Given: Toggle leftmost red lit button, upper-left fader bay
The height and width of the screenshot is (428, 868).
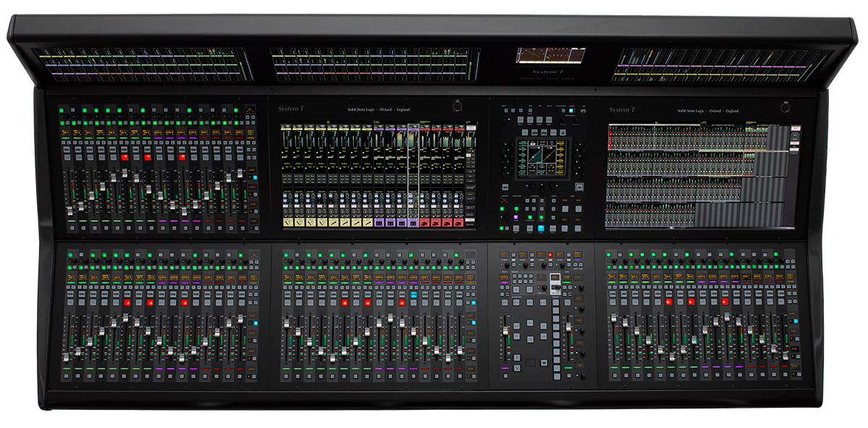Looking at the screenshot, I should (124, 156).
